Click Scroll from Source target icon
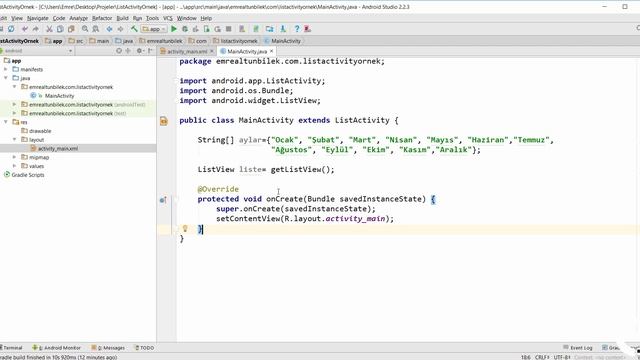Viewport: 640px width, 360px height. point(119,51)
